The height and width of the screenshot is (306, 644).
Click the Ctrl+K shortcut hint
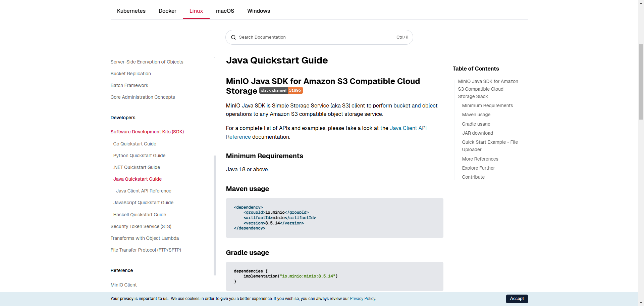tap(402, 37)
